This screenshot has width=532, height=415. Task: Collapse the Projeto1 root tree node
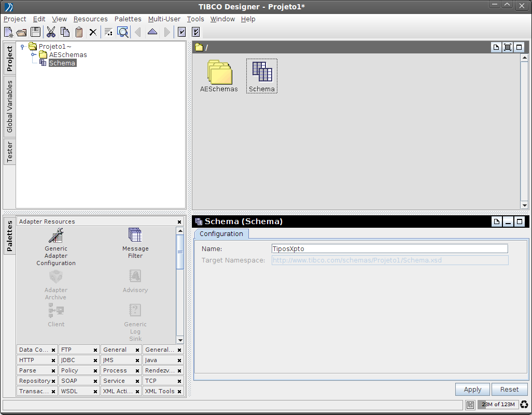(22, 47)
